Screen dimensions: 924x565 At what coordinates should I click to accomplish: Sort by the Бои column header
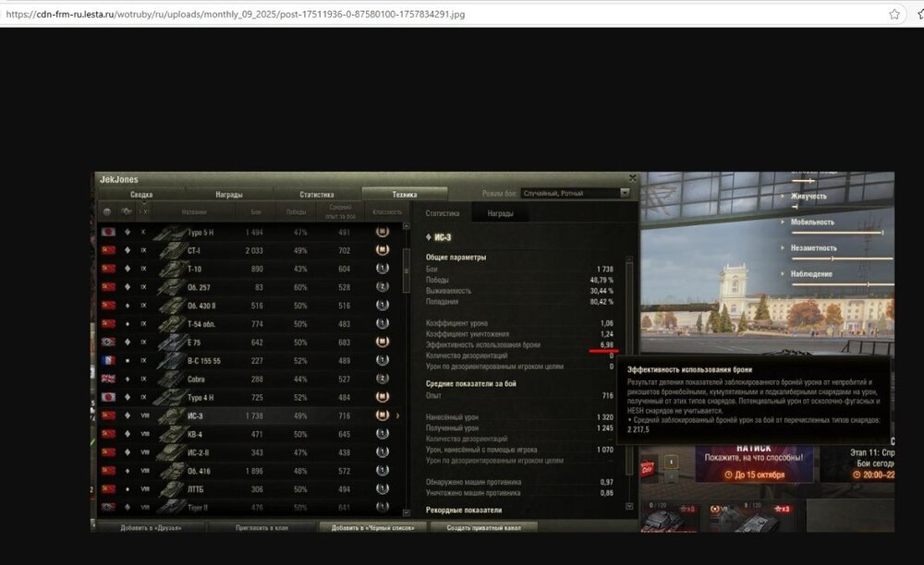(x=256, y=212)
